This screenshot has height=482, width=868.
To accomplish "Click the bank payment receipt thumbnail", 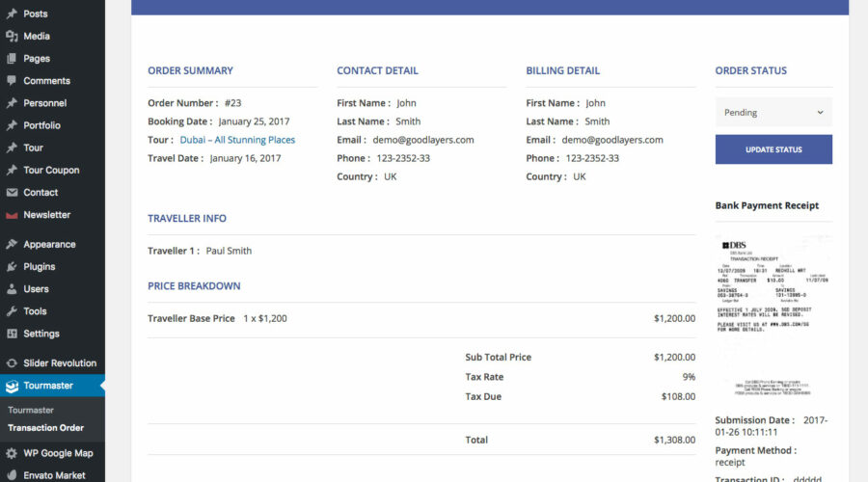I will (x=773, y=314).
